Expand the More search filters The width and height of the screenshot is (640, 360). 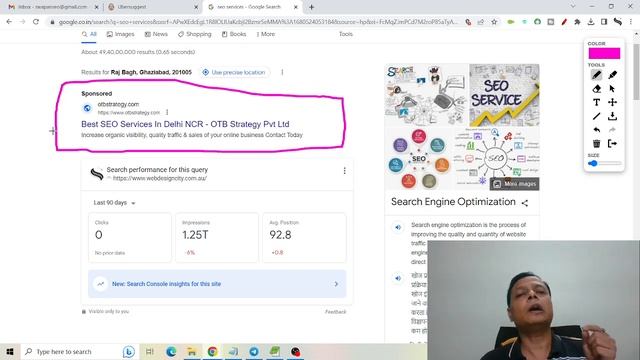pyautogui.click(x=265, y=34)
